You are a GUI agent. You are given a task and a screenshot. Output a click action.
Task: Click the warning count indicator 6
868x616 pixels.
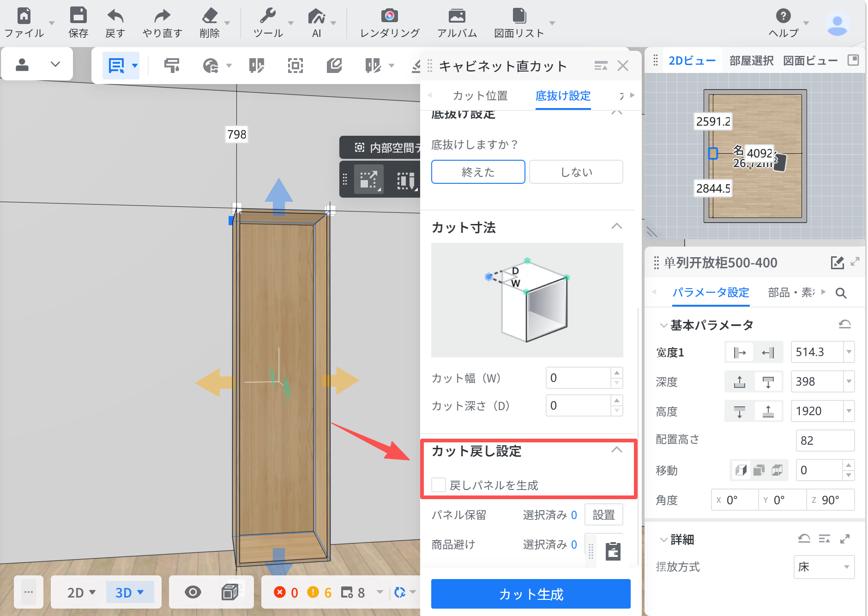[x=319, y=592]
